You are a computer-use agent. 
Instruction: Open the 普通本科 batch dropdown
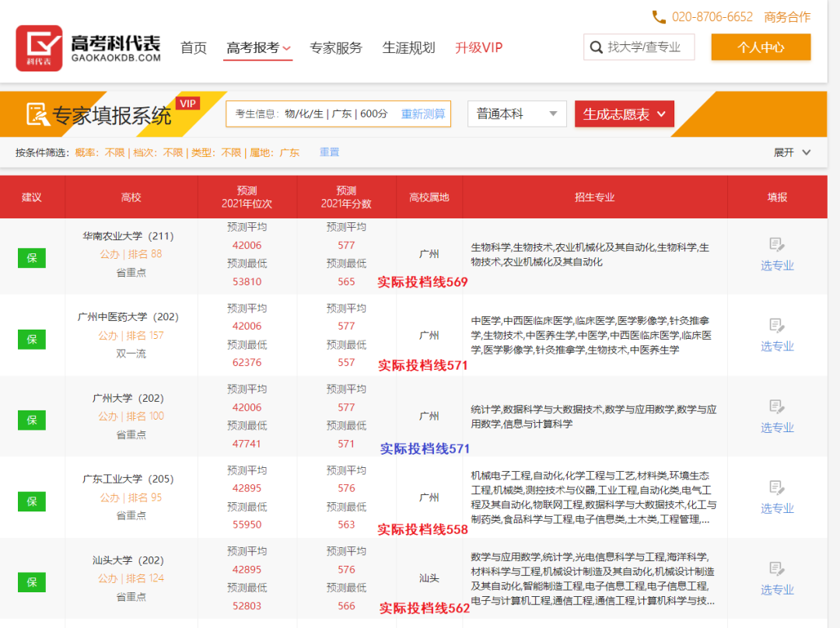[x=517, y=114]
